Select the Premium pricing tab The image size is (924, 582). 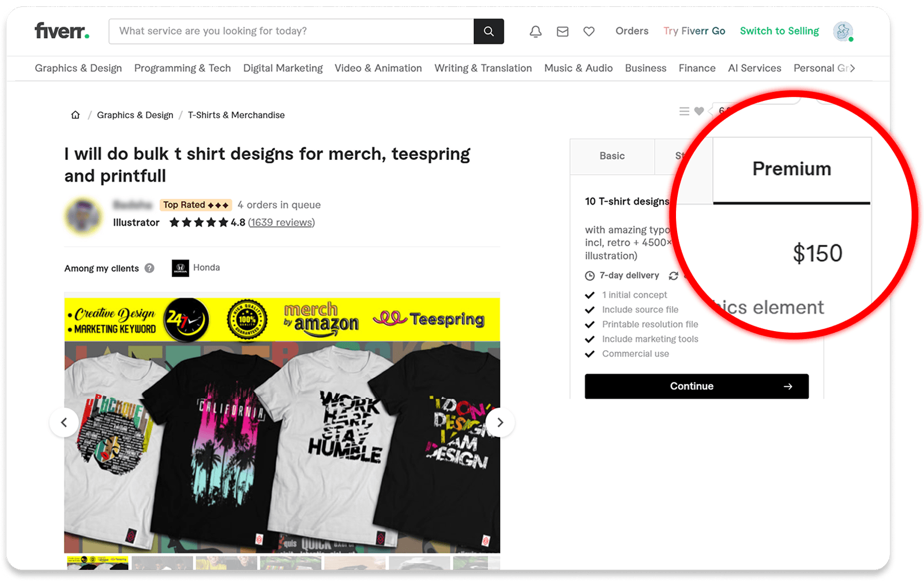791,168
